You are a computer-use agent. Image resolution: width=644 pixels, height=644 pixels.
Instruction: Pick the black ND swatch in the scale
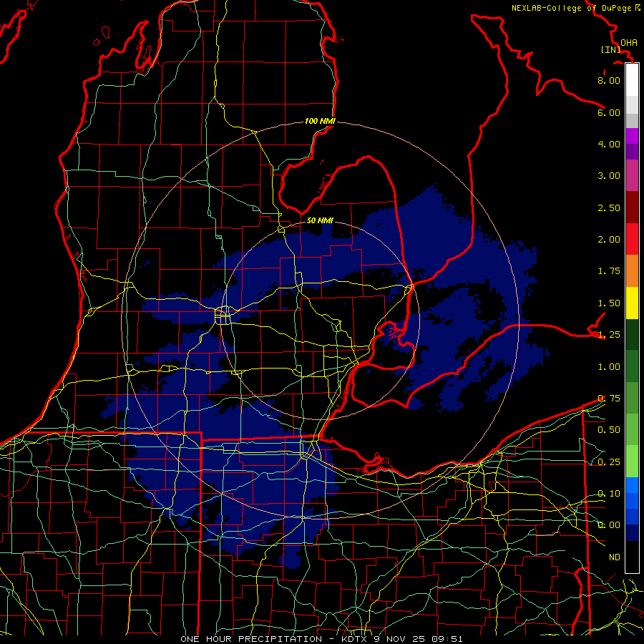pyautogui.click(x=632, y=557)
